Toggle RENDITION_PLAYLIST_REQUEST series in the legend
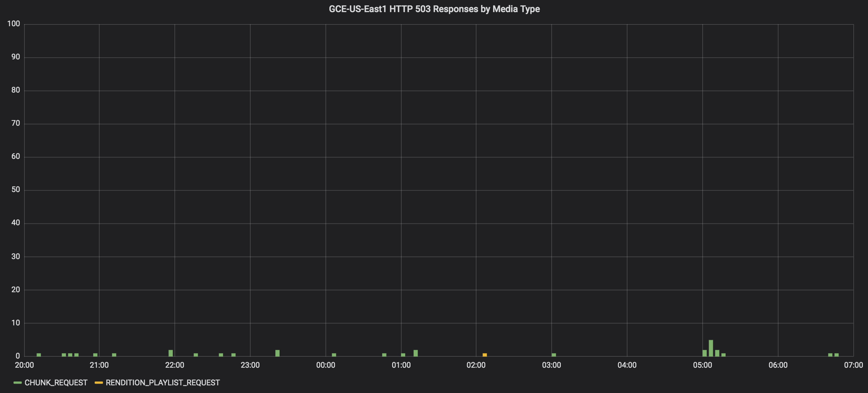 163,383
